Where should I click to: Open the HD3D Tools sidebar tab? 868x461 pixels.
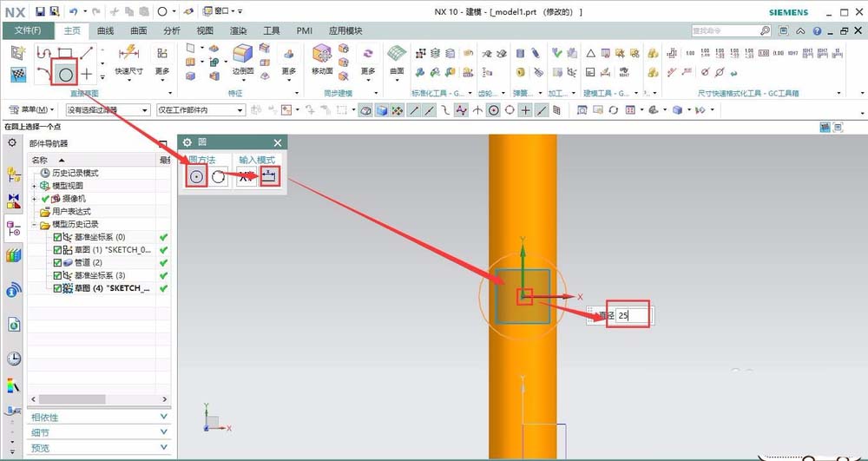[x=13, y=289]
